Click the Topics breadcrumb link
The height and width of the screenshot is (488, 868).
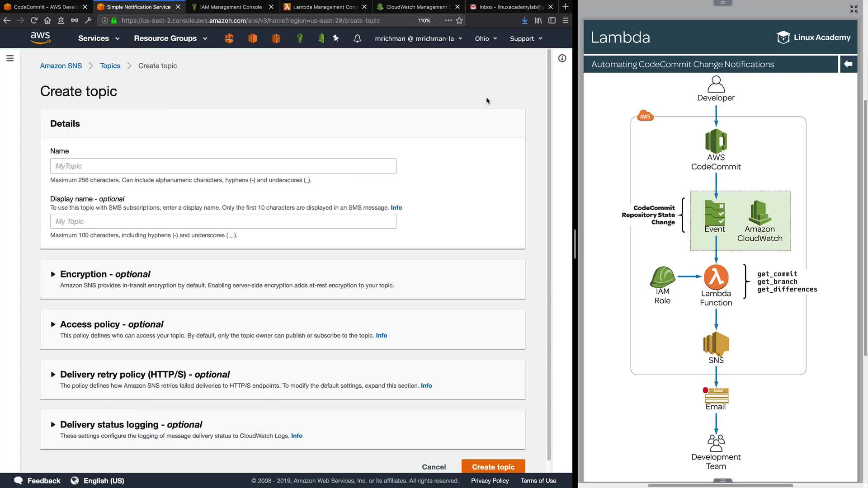point(110,66)
